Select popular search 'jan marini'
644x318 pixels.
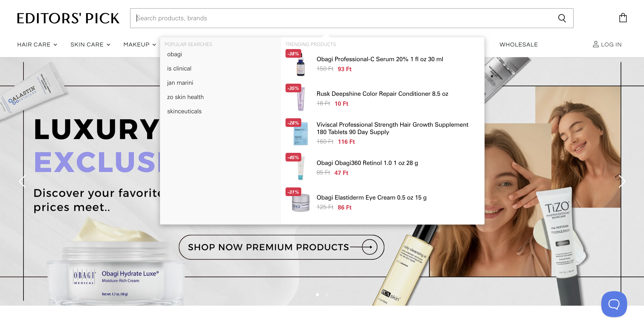pyautogui.click(x=180, y=83)
